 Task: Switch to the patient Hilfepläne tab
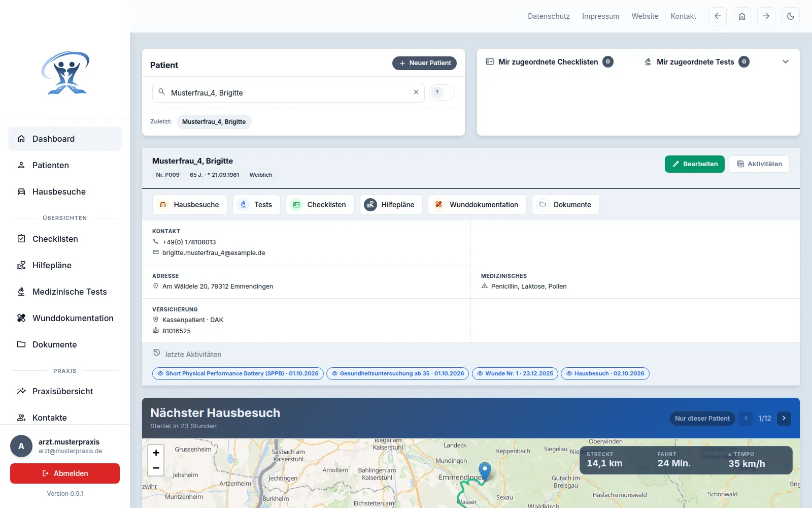click(x=391, y=205)
